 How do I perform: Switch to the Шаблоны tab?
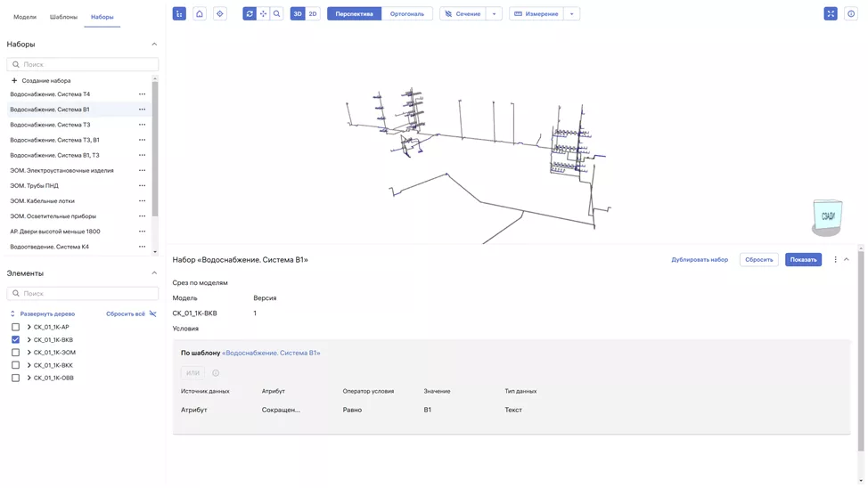(x=63, y=17)
